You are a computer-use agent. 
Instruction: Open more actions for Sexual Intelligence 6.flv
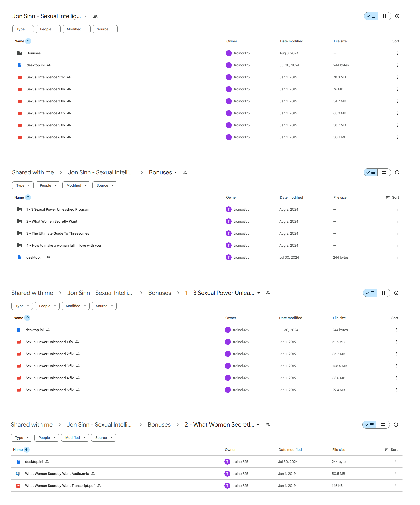(397, 137)
